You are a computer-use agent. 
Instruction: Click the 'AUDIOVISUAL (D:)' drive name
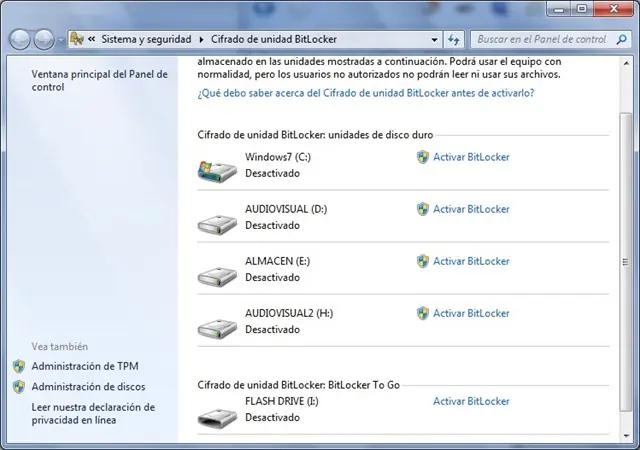coord(286,209)
